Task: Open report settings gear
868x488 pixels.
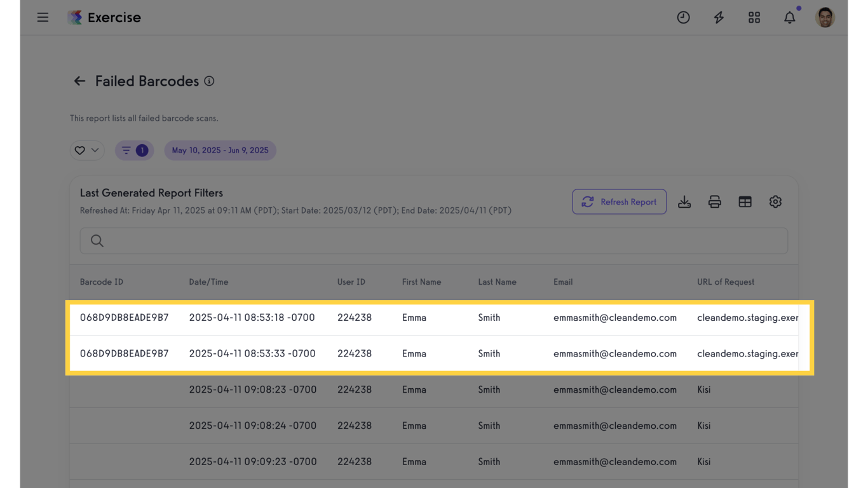Action: point(775,202)
